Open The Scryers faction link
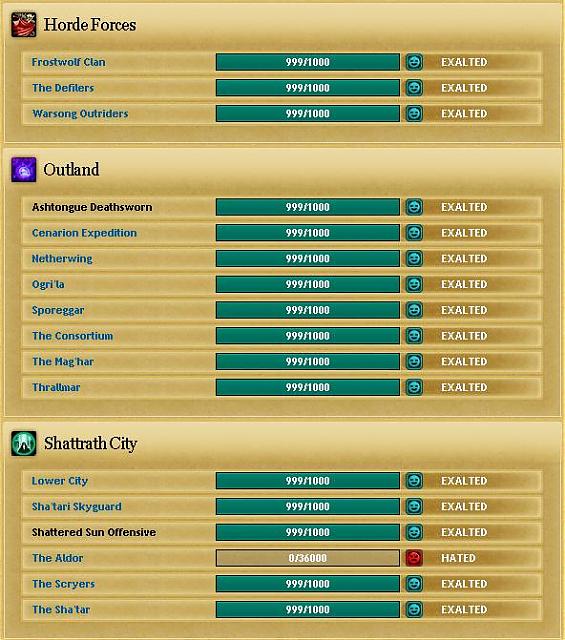565x640 pixels. [63, 584]
